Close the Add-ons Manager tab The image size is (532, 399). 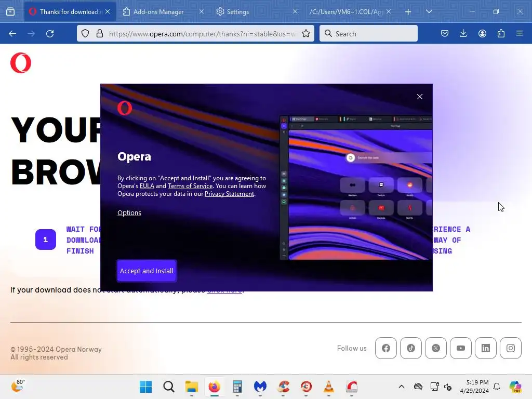point(202,11)
